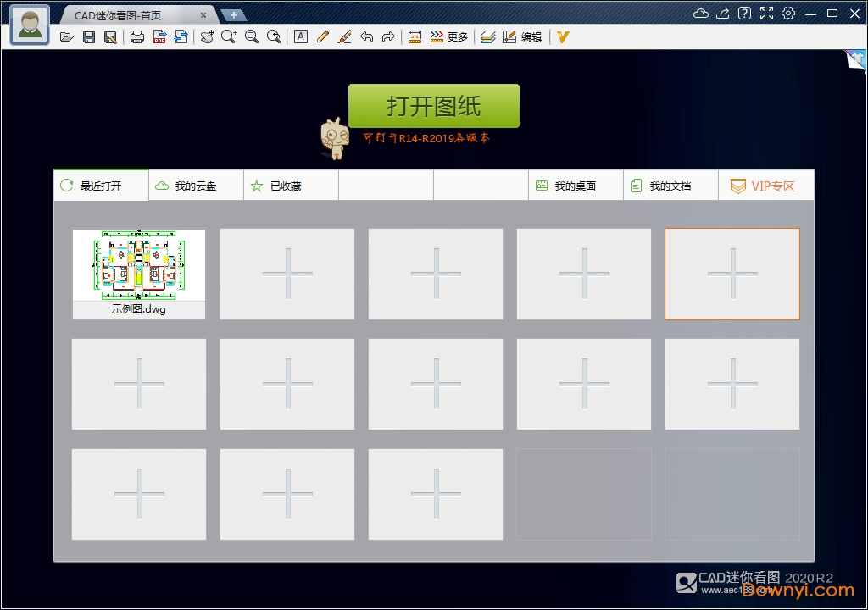Select the Save icon in the toolbar
Image resolution: width=868 pixels, height=610 pixels.
[x=89, y=36]
